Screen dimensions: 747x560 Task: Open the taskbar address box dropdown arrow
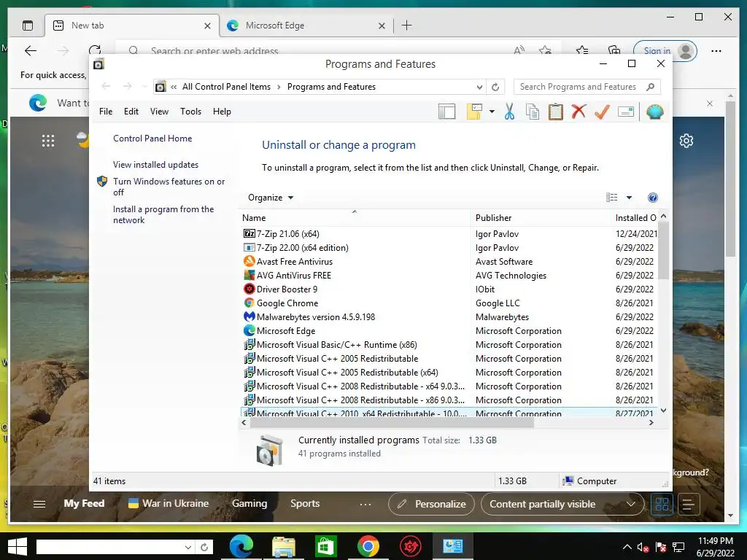[188, 548]
